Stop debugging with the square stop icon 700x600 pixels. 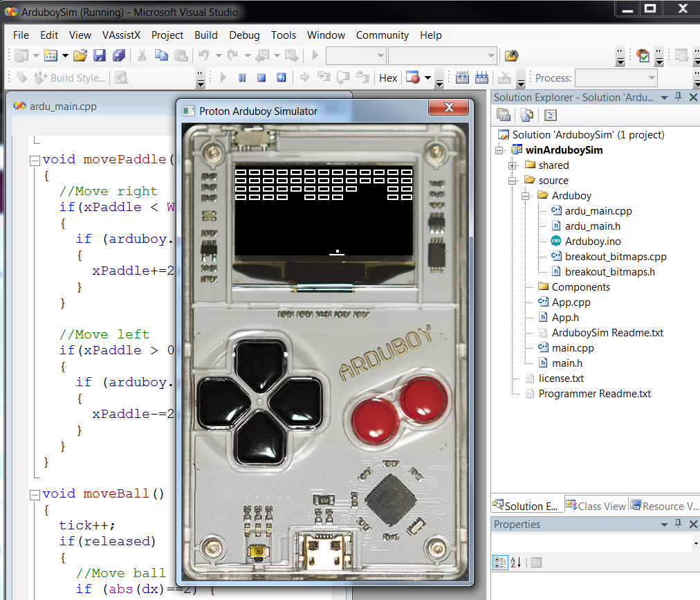pos(261,78)
